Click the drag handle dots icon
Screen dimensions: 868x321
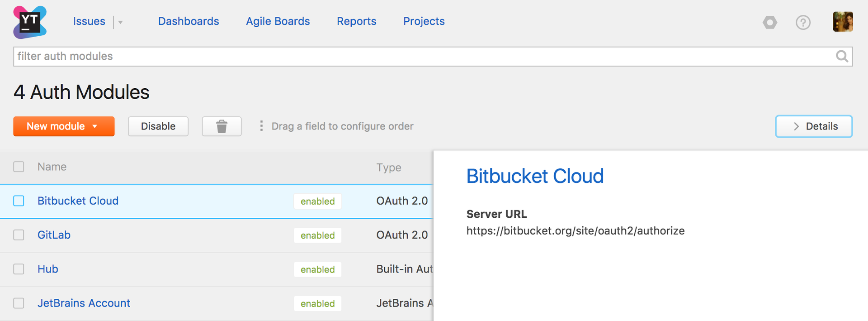[x=261, y=126]
